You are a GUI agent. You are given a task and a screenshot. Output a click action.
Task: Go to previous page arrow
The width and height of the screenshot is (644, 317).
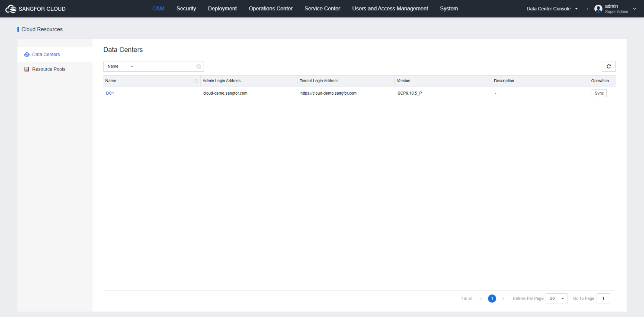481,299
